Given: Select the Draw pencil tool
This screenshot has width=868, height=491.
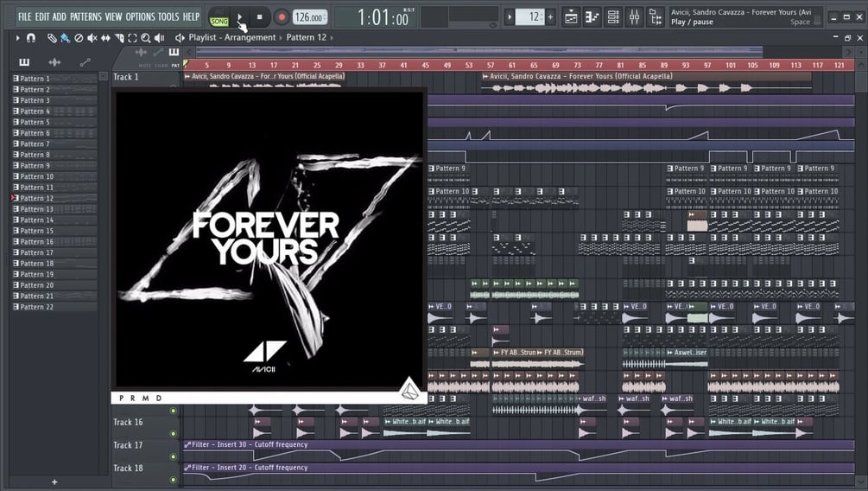Looking at the screenshot, I should (52, 38).
